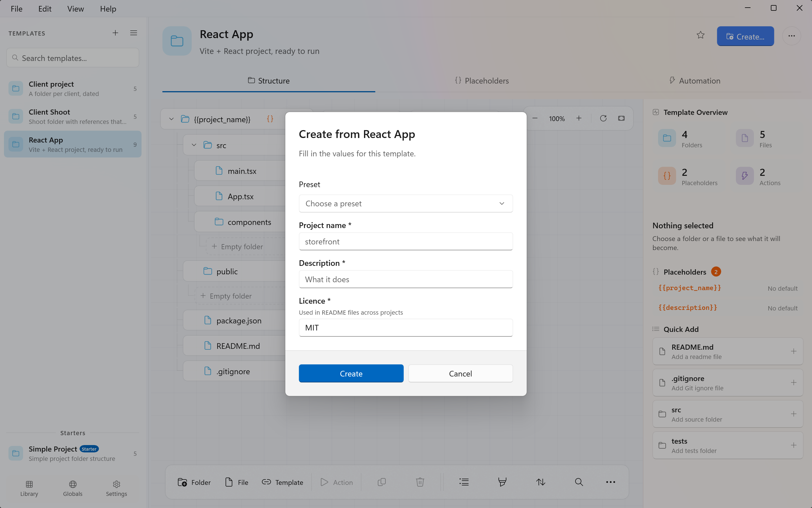Image resolution: width=812 pixels, height=508 pixels.
Task: Zoom in the structure canvas
Action: click(x=579, y=118)
